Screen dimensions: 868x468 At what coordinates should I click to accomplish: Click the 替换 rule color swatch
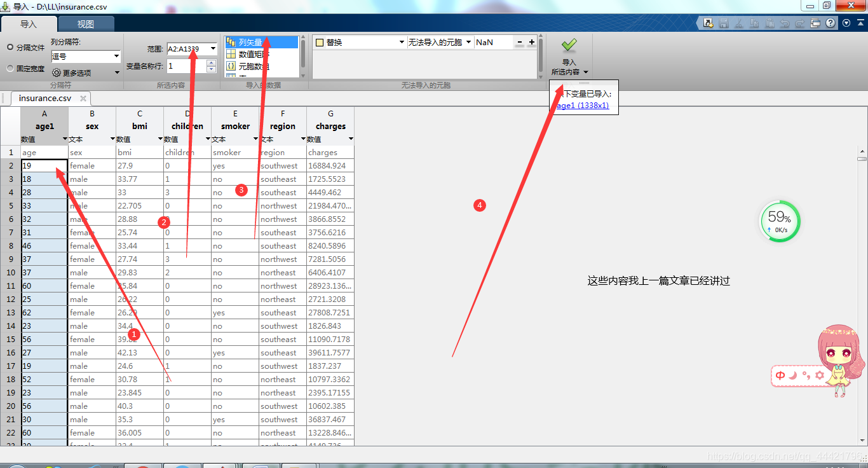click(320, 43)
